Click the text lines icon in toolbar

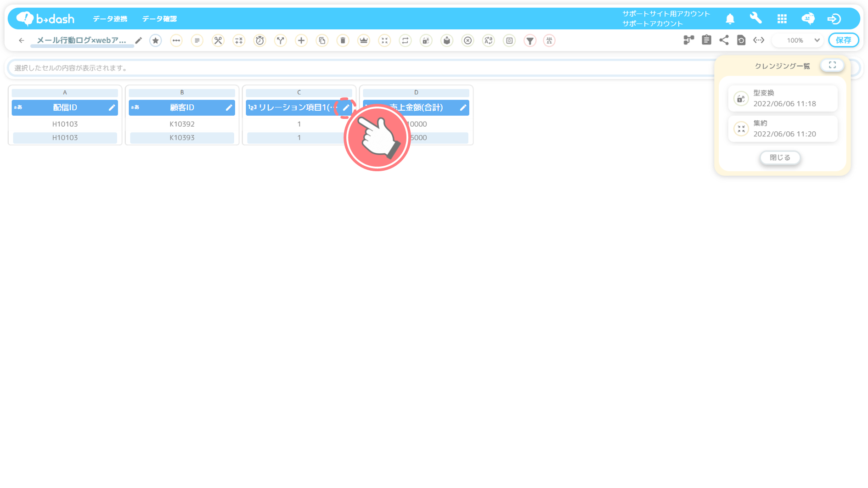pyautogui.click(x=197, y=40)
